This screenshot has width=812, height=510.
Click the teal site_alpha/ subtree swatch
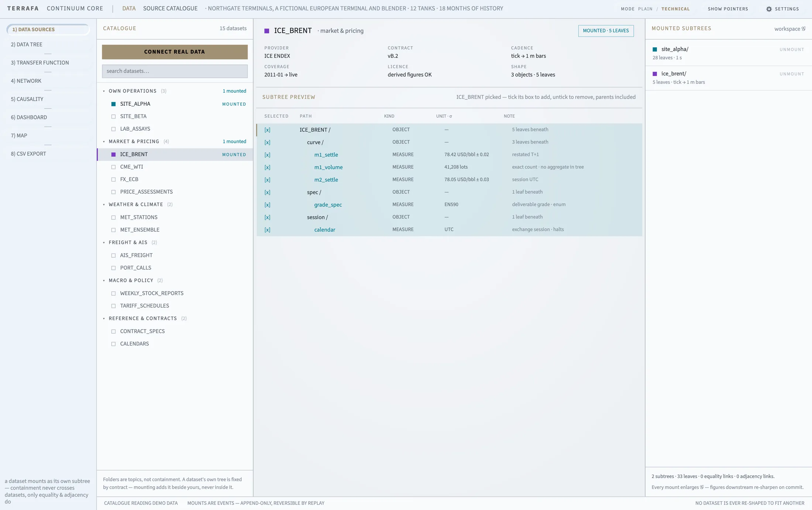[x=655, y=49]
